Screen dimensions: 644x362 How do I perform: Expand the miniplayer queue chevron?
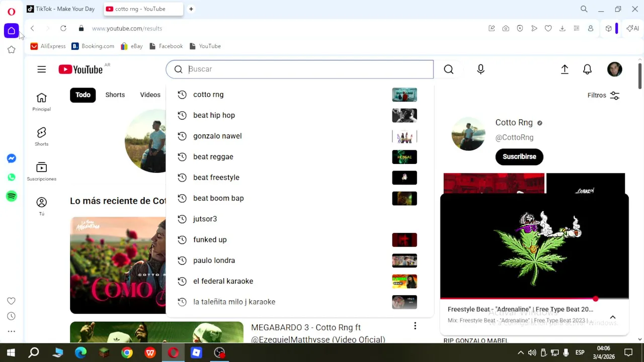(x=613, y=317)
